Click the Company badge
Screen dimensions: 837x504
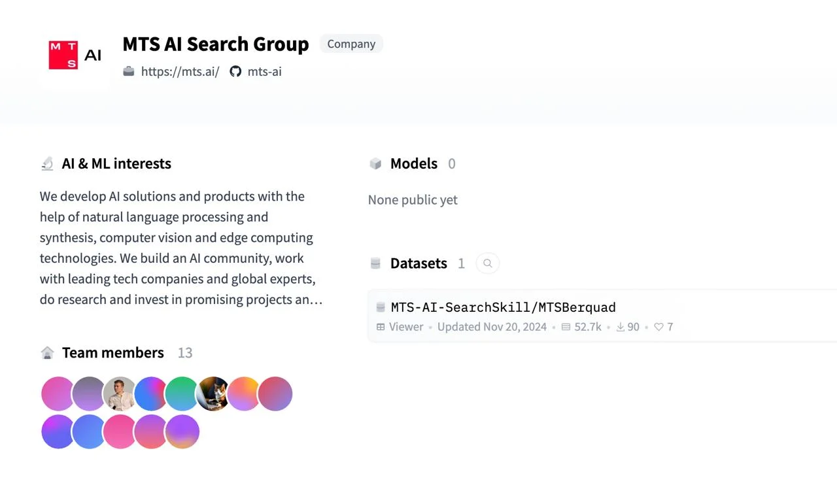click(x=351, y=44)
